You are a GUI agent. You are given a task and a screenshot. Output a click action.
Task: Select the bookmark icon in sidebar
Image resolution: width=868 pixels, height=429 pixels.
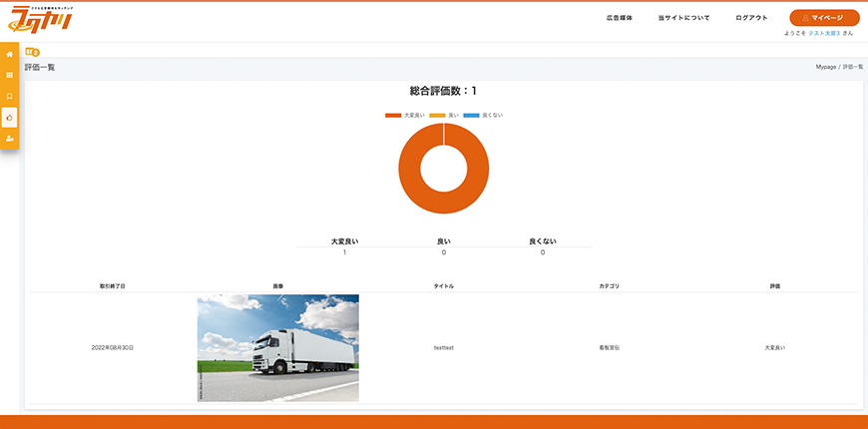[x=10, y=96]
